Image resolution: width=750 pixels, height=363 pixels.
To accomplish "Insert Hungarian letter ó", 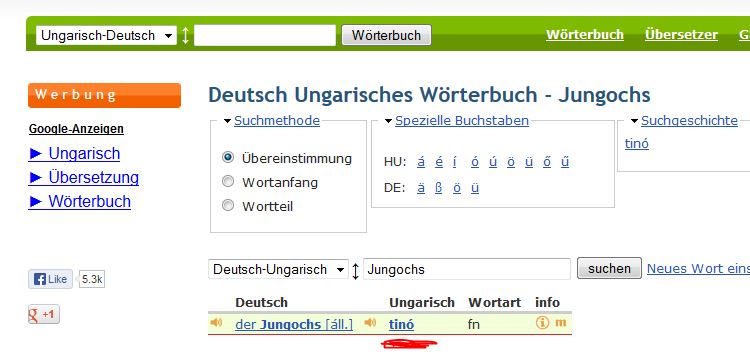I will pos(474,162).
